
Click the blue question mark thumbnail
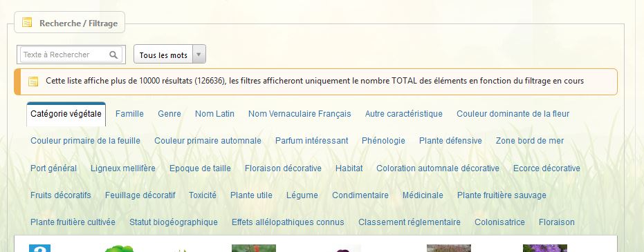(x=40, y=249)
